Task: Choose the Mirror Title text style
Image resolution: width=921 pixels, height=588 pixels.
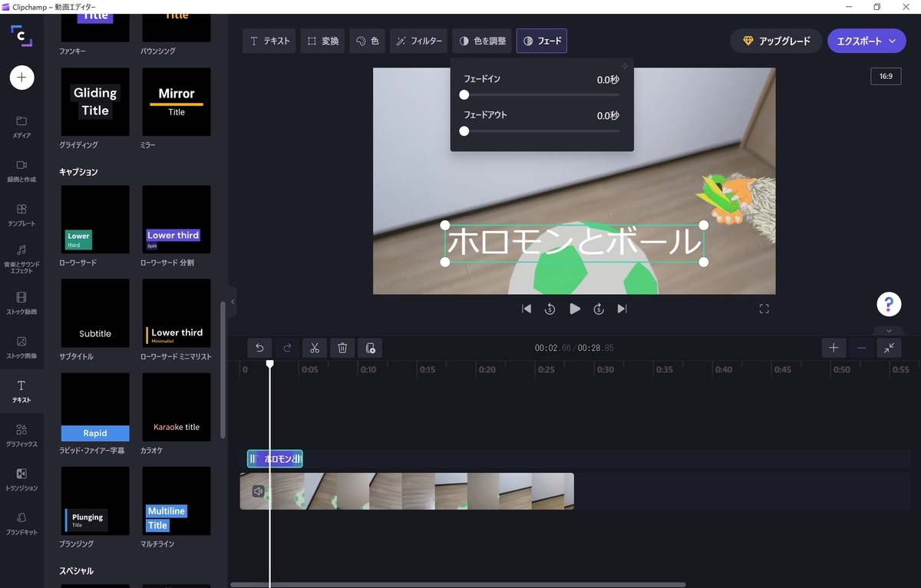Action: click(x=177, y=102)
